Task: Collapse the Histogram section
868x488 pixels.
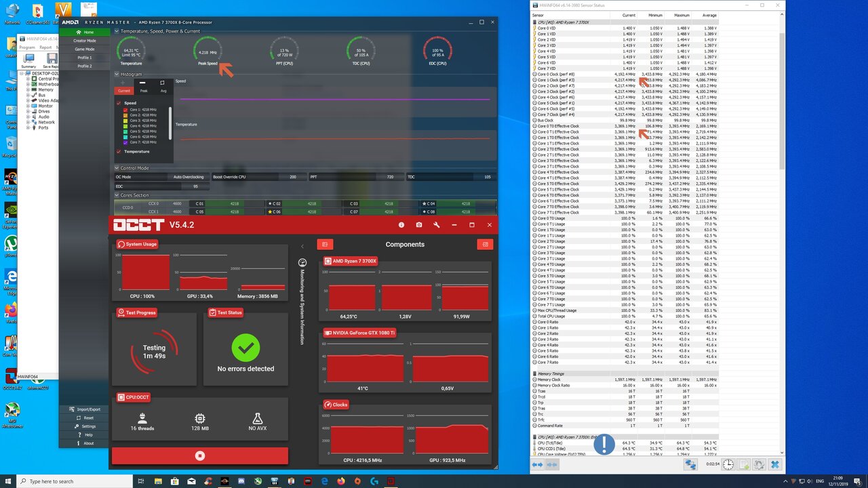Action: (x=116, y=74)
